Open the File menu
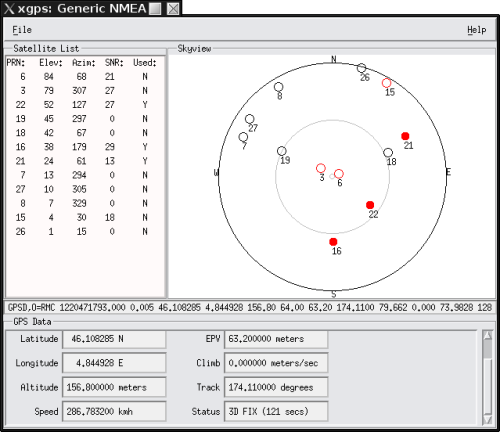The image size is (500, 432). [22, 30]
